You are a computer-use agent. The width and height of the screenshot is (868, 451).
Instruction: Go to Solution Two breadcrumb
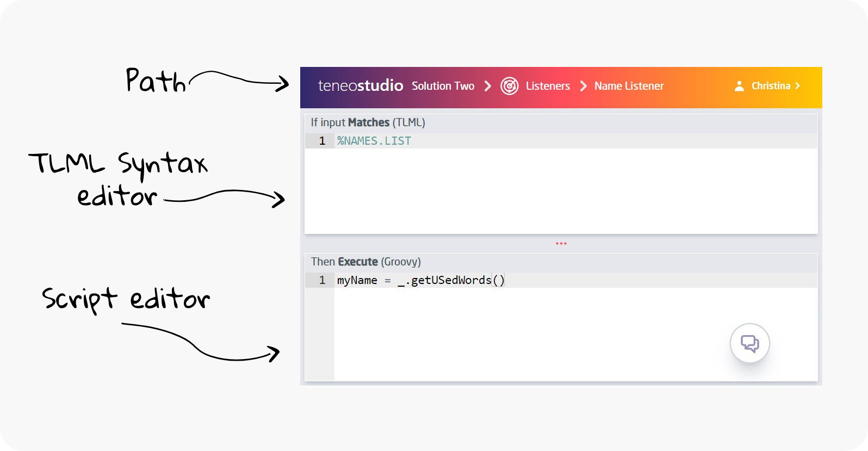point(443,86)
